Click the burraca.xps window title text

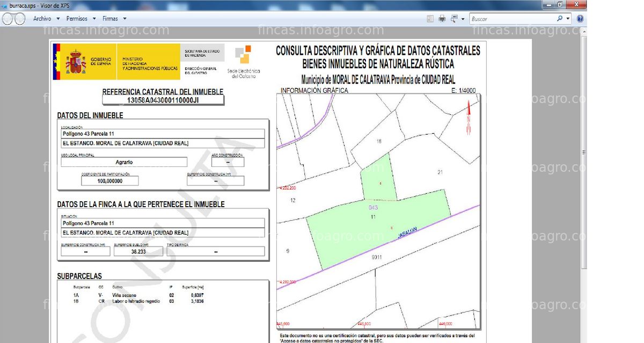pyautogui.click(x=40, y=5)
